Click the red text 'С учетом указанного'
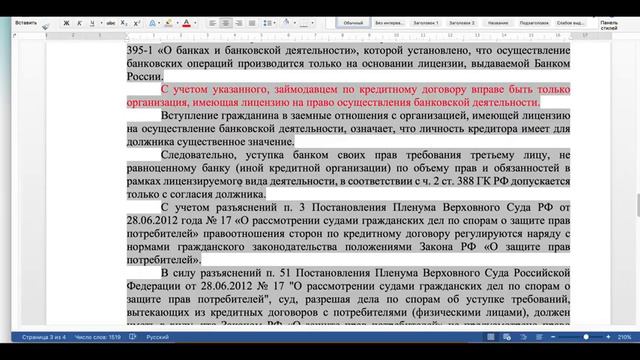 [x=214, y=89]
